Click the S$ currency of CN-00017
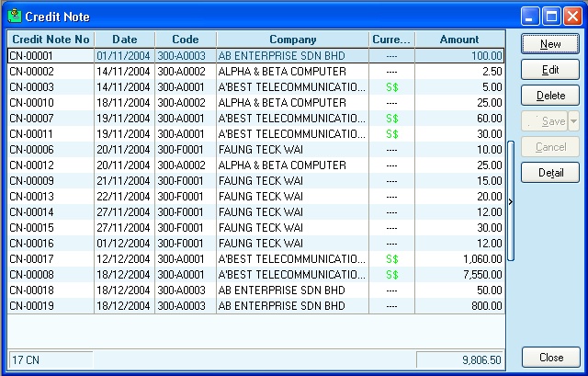 pyautogui.click(x=392, y=259)
